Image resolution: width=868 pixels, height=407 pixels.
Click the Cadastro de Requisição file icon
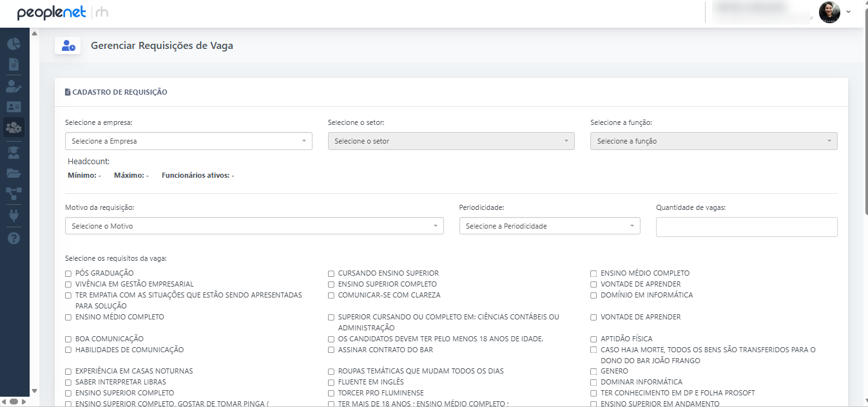pyautogui.click(x=68, y=92)
